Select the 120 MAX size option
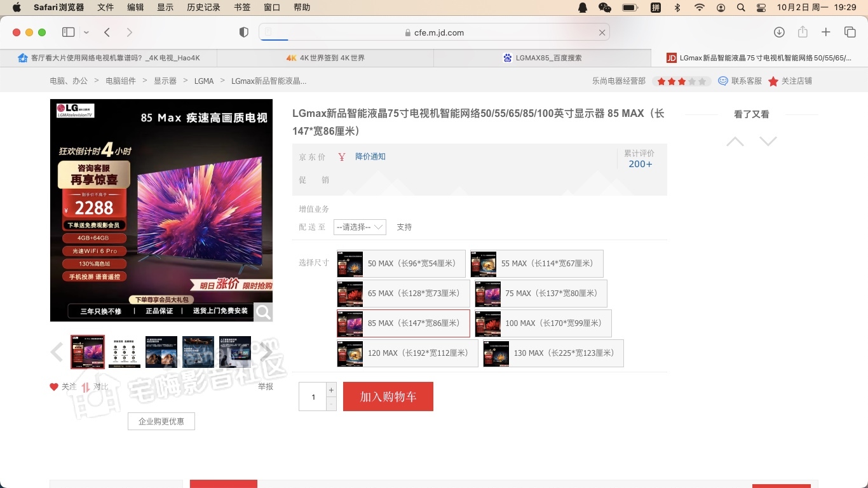 407,353
